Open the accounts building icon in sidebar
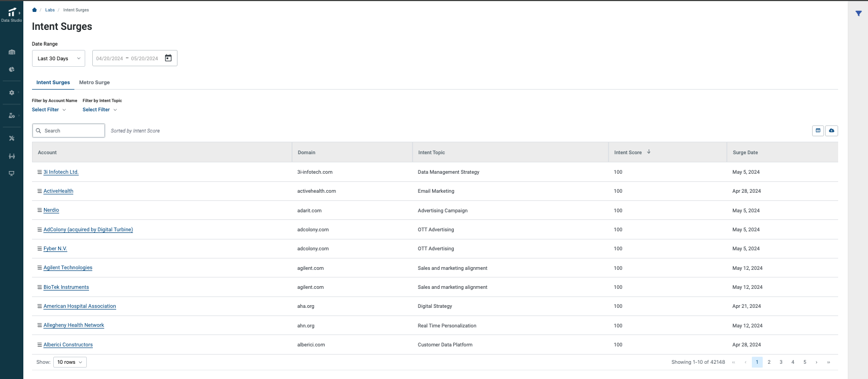 coord(12,52)
